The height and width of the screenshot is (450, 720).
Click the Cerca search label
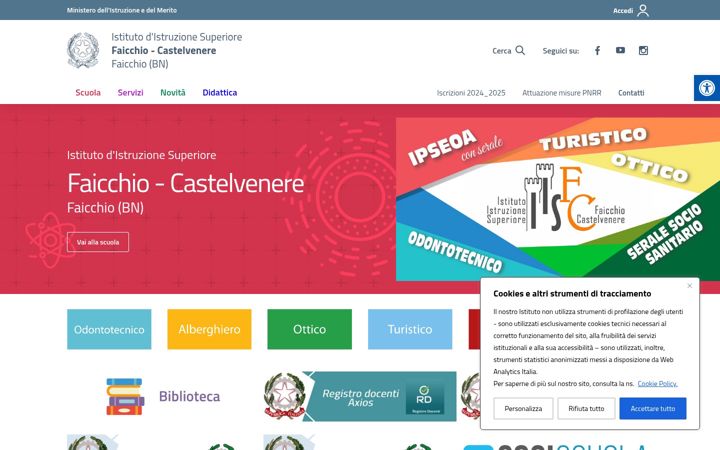click(x=501, y=51)
